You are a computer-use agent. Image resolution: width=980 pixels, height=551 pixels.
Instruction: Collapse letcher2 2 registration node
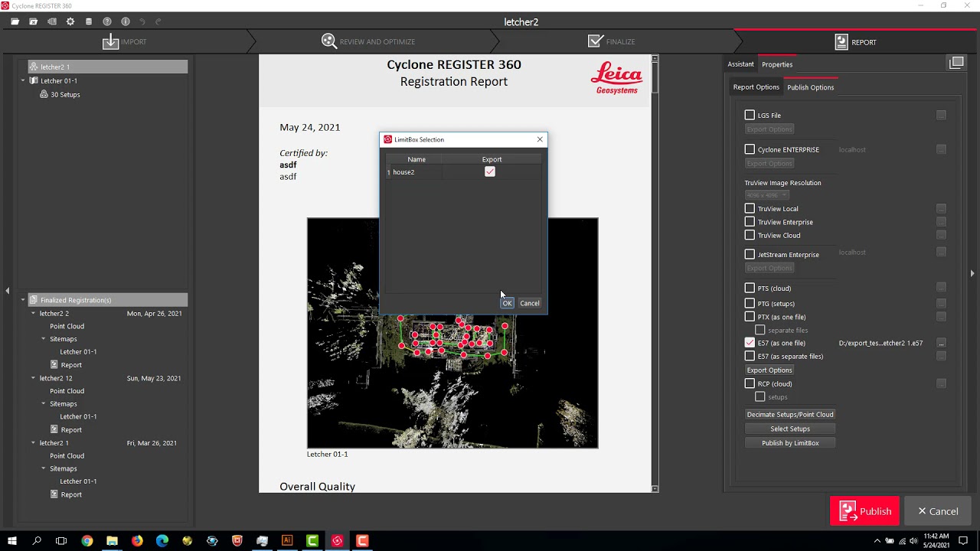pos(34,313)
